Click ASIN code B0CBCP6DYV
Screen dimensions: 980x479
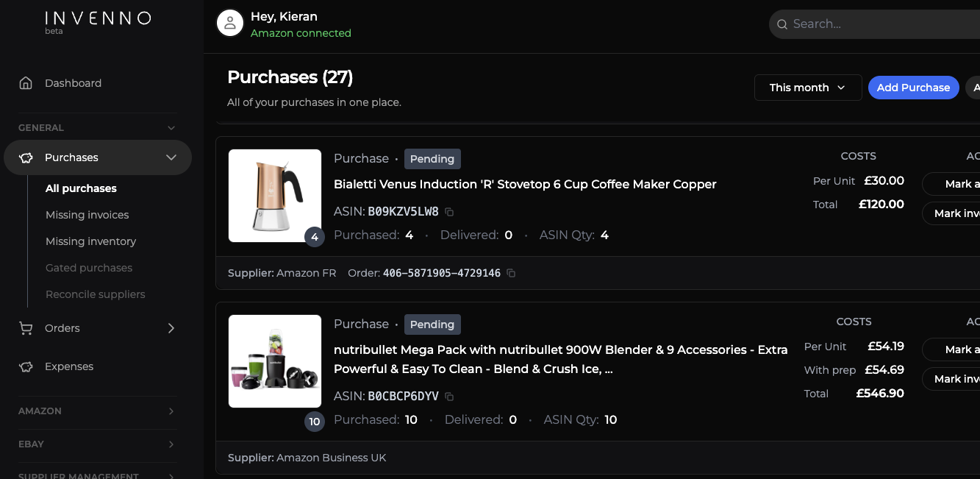pyautogui.click(x=403, y=397)
